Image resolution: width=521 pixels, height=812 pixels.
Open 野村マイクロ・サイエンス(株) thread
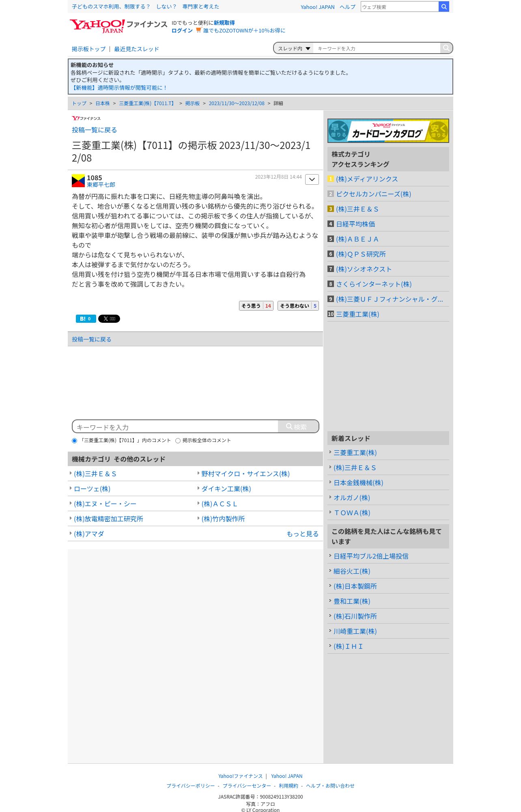[x=245, y=474]
